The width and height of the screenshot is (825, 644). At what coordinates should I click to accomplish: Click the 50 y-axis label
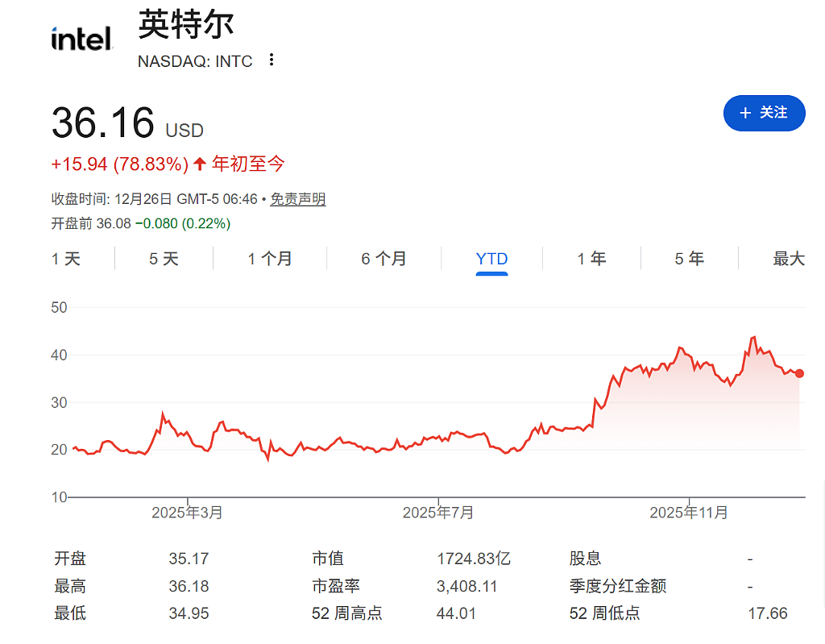[59, 308]
